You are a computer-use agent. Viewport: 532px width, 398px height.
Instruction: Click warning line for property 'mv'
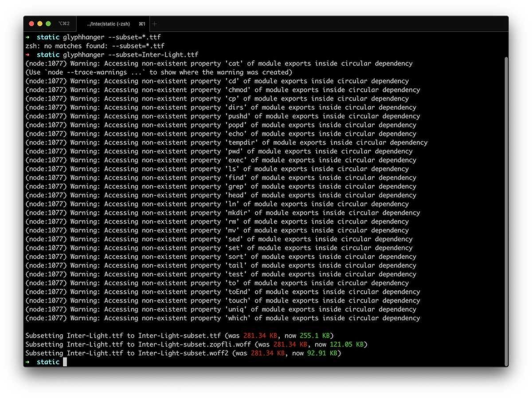(217, 230)
